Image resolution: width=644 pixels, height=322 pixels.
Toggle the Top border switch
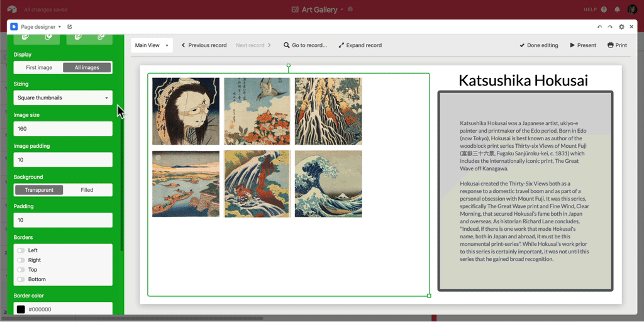coord(21,269)
